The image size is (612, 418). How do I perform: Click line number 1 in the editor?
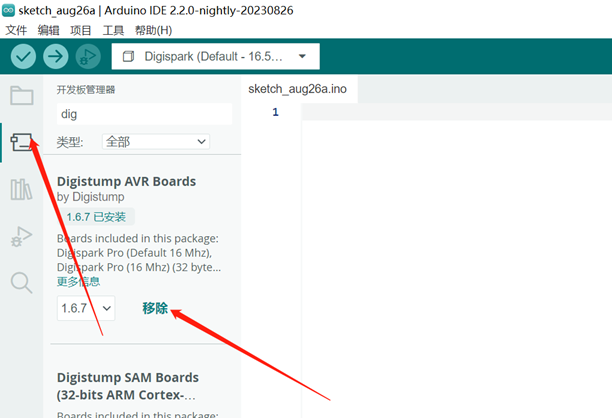pyautogui.click(x=275, y=112)
